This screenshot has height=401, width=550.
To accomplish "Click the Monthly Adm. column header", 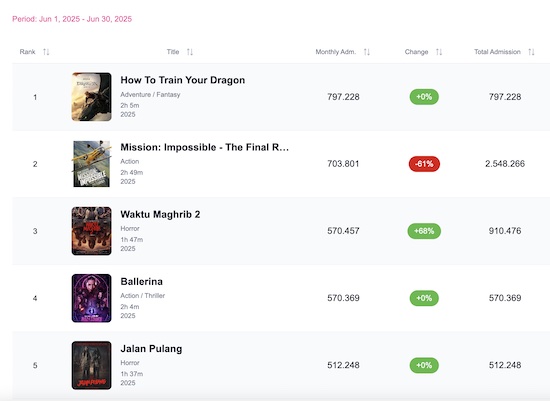I will pos(336,52).
